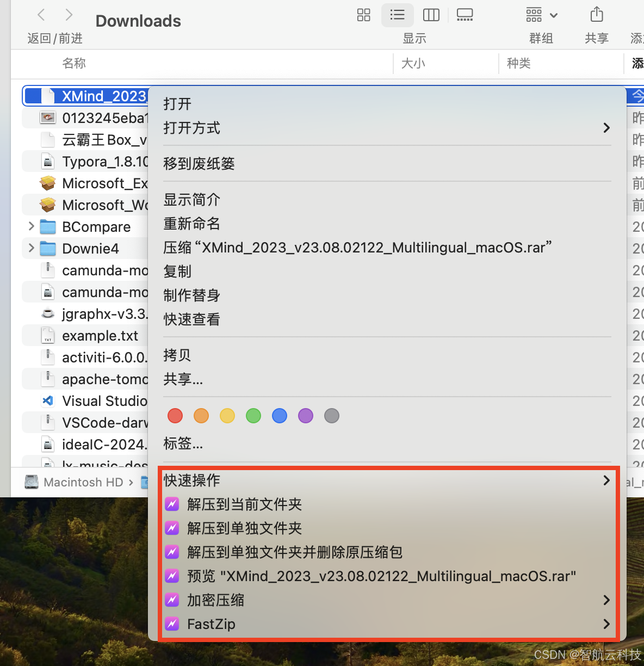Apply the gray tag color

332,416
